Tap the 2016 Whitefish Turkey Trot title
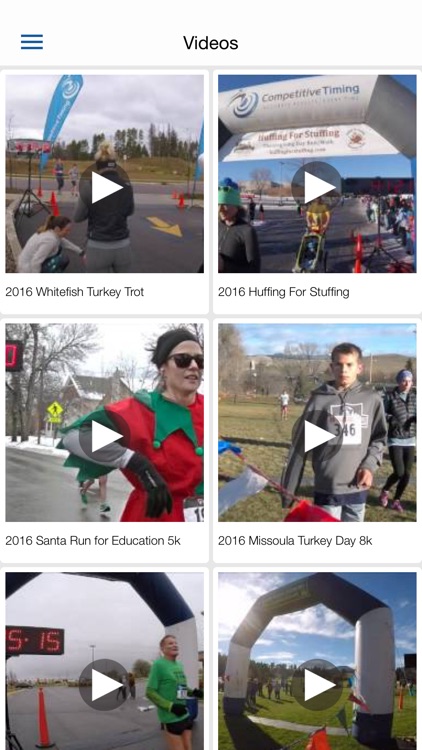The height and width of the screenshot is (750, 422). tap(75, 292)
